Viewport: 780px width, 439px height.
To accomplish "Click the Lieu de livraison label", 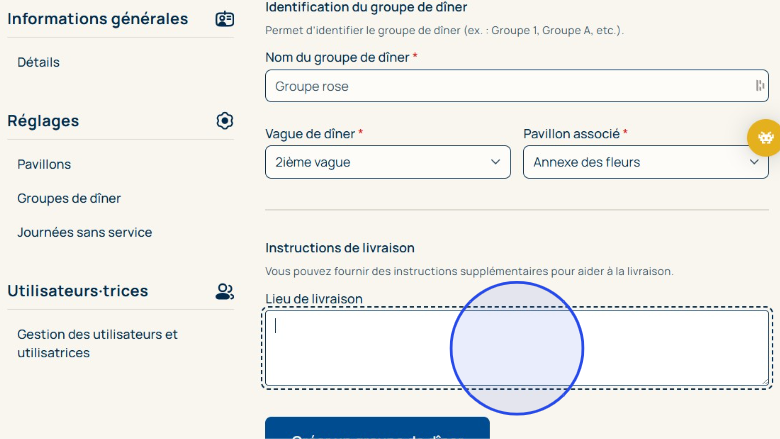I will [314, 298].
